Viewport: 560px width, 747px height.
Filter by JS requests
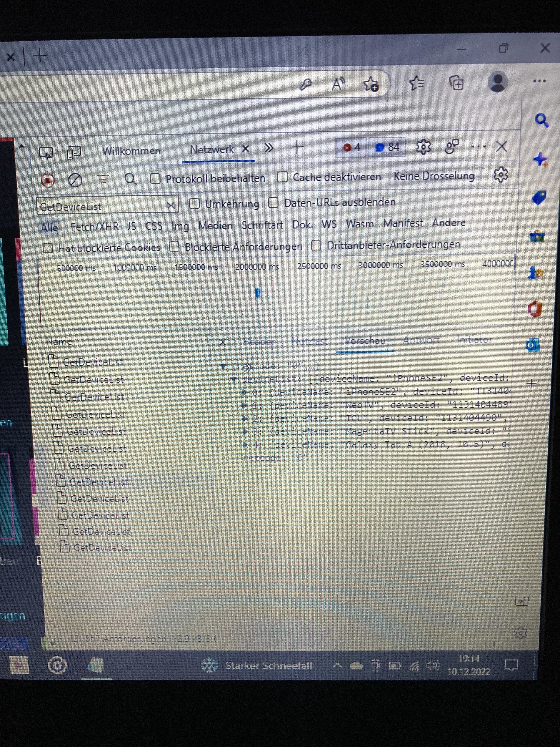click(x=132, y=226)
